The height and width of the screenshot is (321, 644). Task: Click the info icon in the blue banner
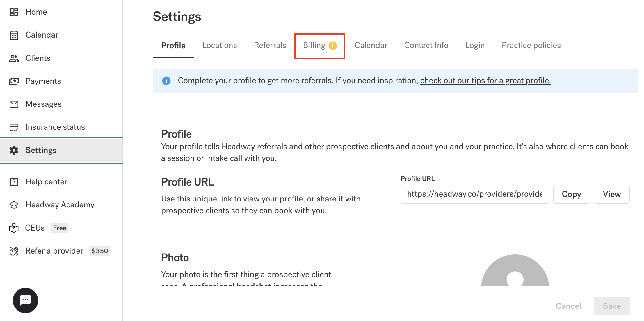click(x=166, y=81)
